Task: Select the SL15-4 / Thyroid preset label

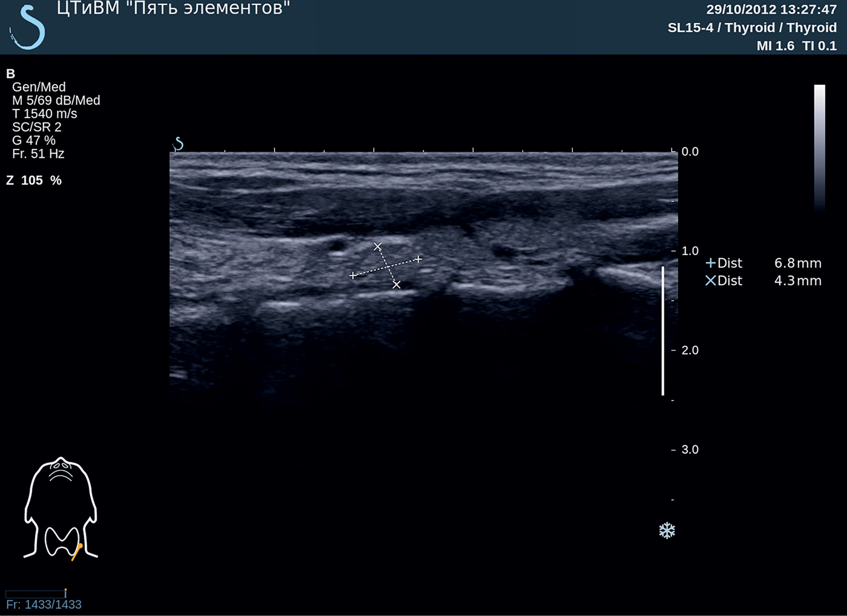Action: click(x=751, y=28)
